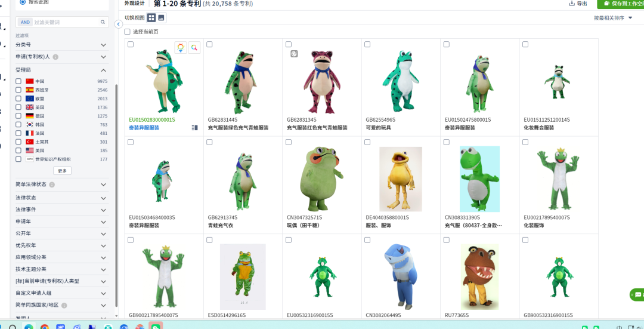Viewport: 644px width, 329px height.
Task: Switch to image-only view icon
Action: [x=161, y=18]
